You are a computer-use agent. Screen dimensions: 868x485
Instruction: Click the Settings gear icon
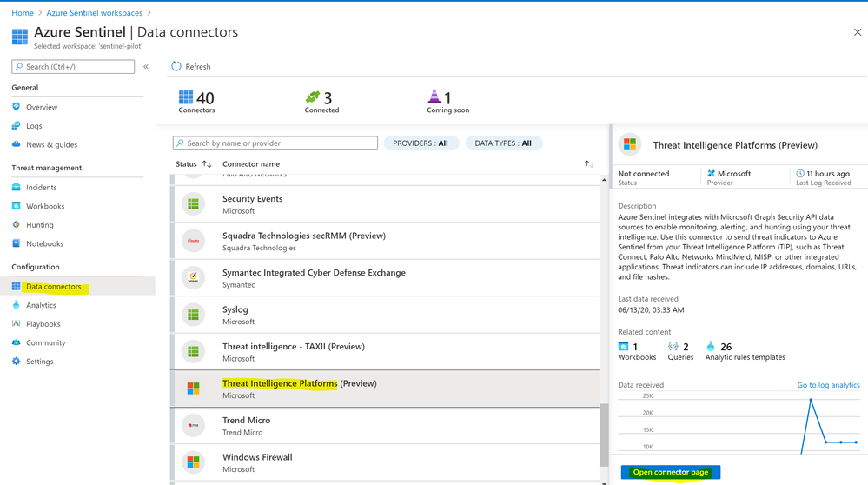tap(16, 361)
